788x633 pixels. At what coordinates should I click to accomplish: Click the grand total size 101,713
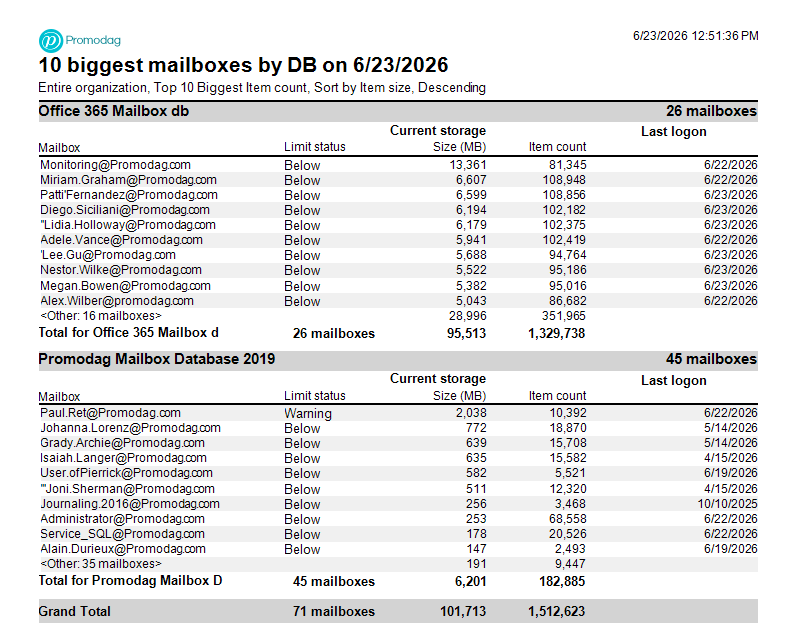click(463, 611)
